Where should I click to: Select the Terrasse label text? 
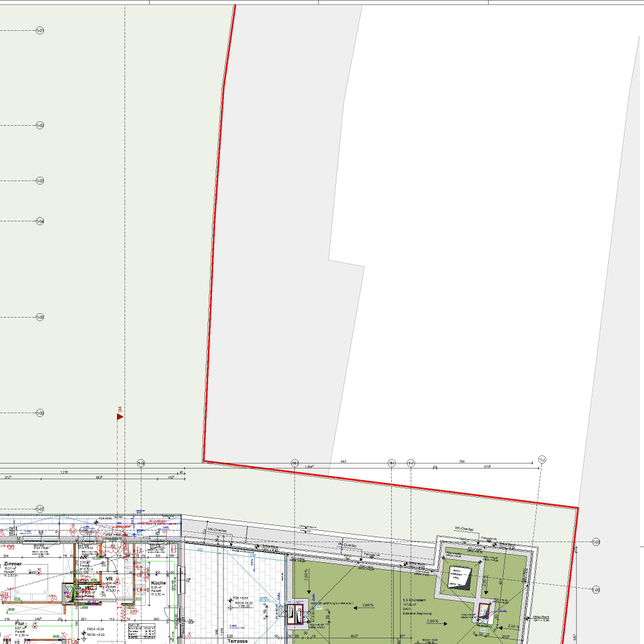tap(238, 641)
